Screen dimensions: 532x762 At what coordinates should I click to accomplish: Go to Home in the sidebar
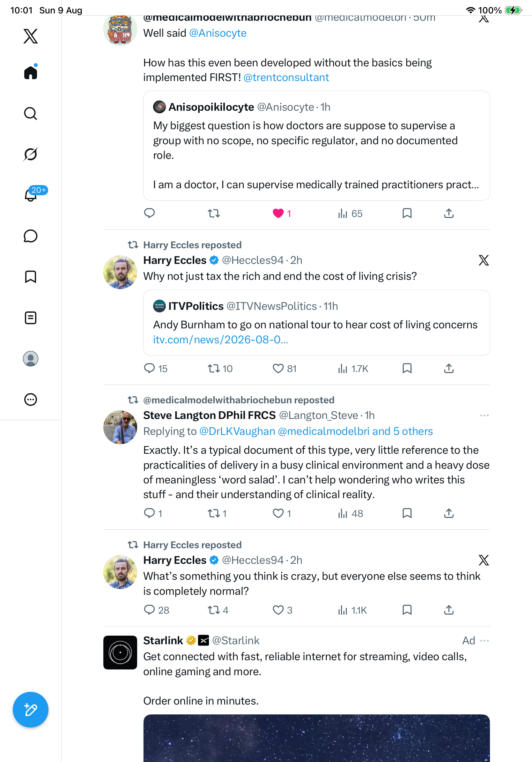[x=31, y=72]
